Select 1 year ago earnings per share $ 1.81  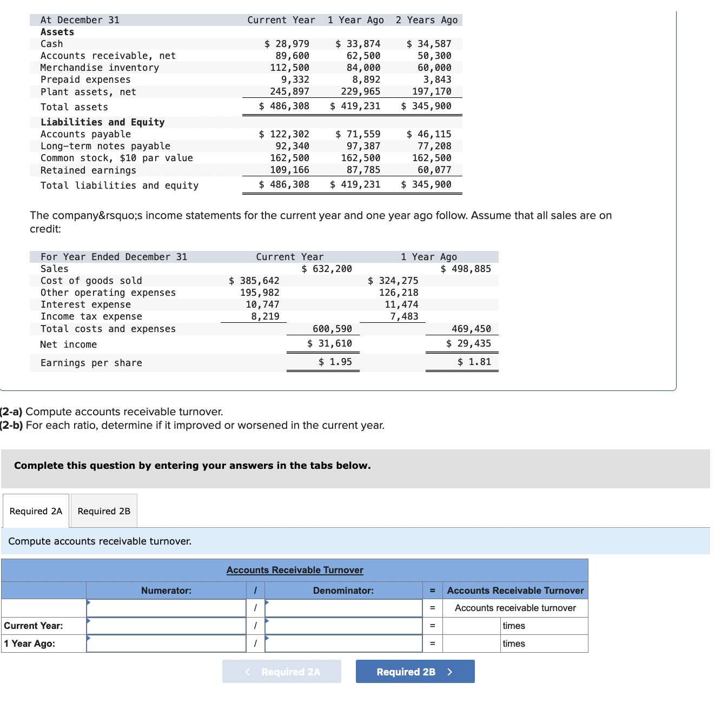pos(474,362)
